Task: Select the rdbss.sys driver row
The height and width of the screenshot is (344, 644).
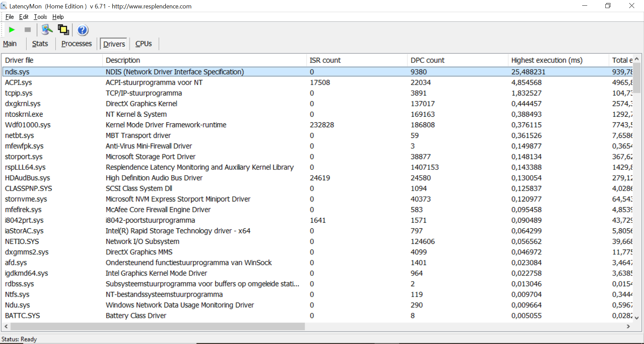Action: (x=318, y=284)
